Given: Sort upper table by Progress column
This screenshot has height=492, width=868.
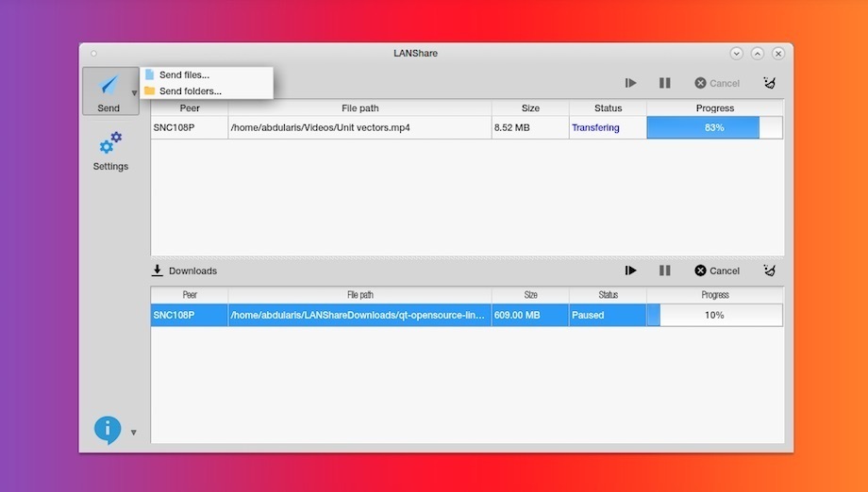Looking at the screenshot, I should (x=714, y=107).
